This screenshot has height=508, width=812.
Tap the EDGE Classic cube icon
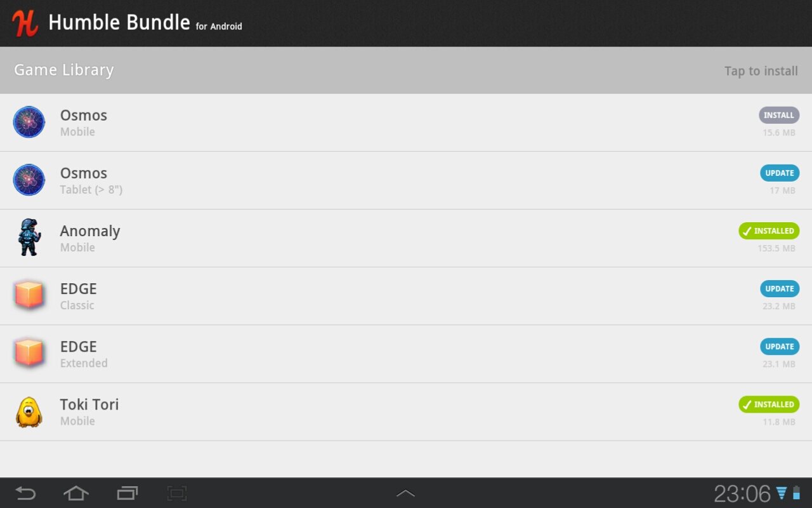click(29, 296)
